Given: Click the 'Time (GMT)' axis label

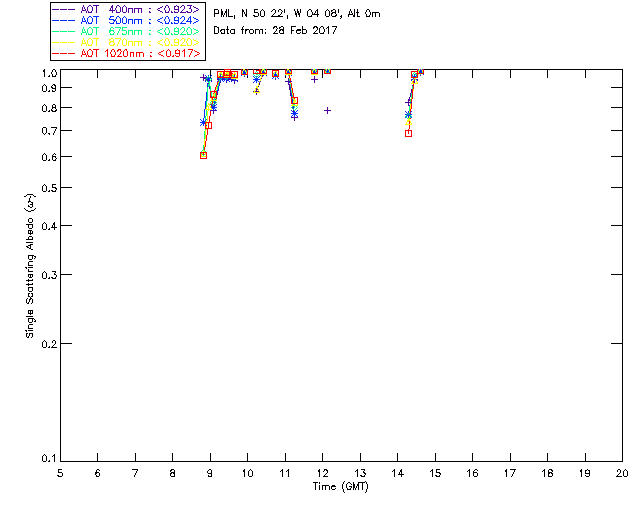Looking at the screenshot, I should [340, 487].
